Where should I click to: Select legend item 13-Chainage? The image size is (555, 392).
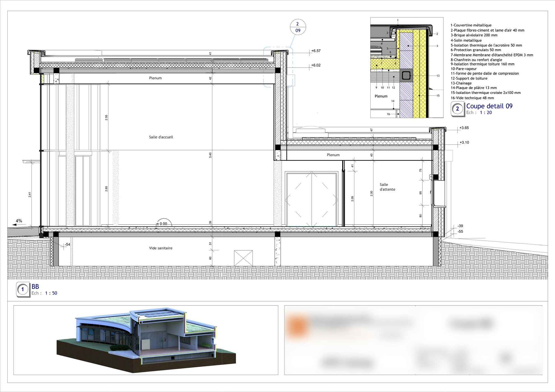point(461,83)
